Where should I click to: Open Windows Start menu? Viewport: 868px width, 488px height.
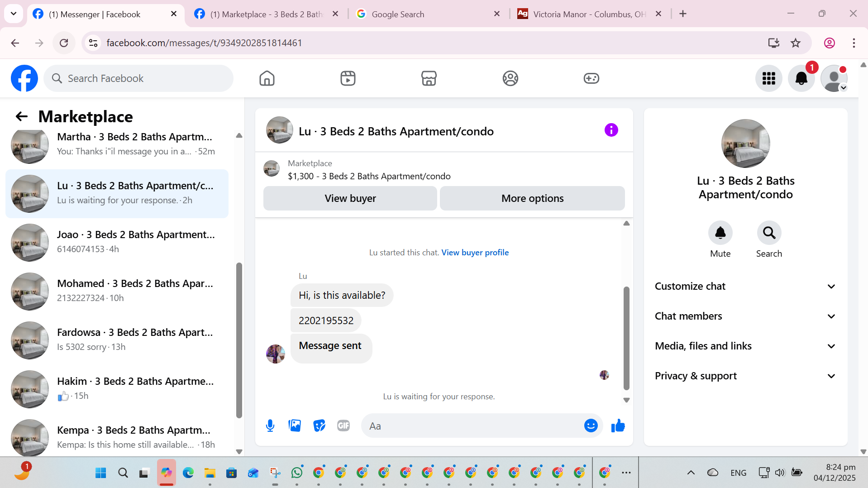(x=101, y=473)
